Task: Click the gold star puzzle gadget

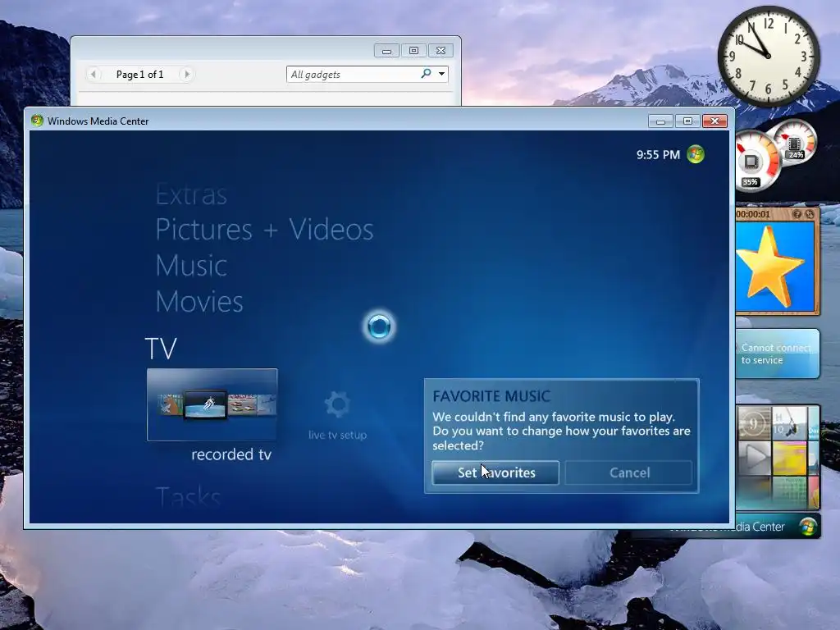Action: click(774, 267)
